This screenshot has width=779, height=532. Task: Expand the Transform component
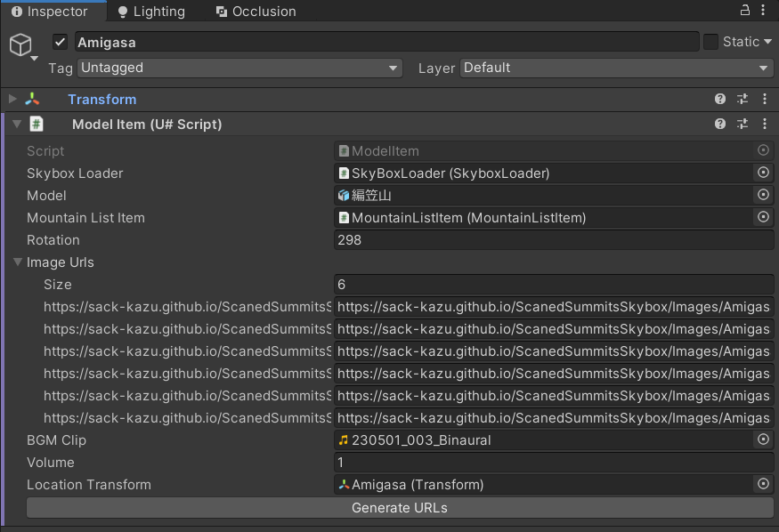point(13,99)
